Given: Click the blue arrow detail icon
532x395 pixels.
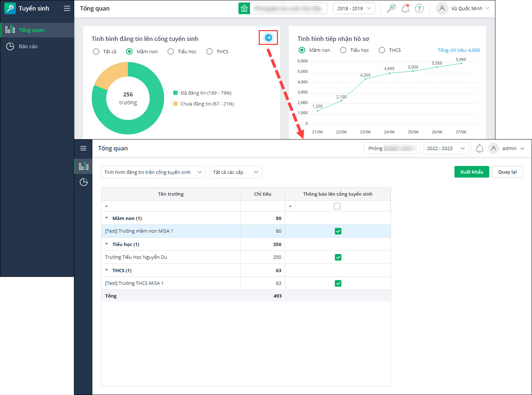Looking at the screenshot, I should point(268,38).
